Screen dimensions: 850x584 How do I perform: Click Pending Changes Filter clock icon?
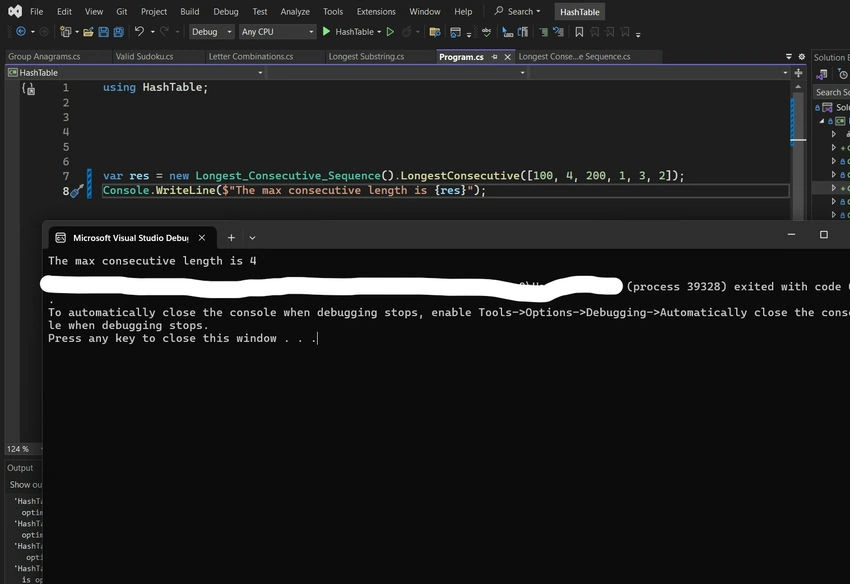click(843, 74)
